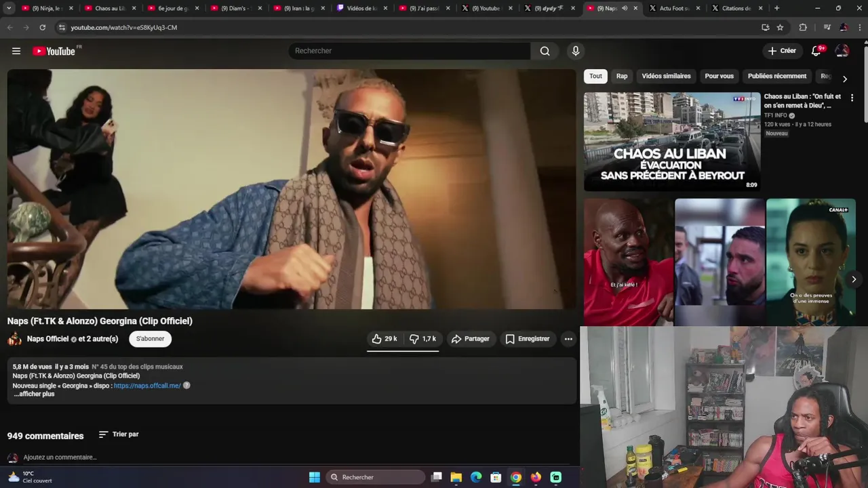Switch to the Actu Foot tab
The height and width of the screenshot is (488, 868).
tap(674, 8)
